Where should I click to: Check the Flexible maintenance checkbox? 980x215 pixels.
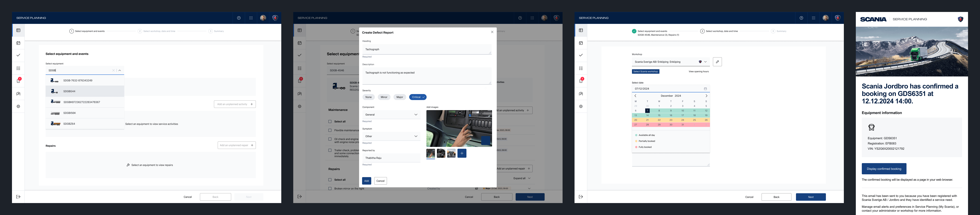pos(330,130)
